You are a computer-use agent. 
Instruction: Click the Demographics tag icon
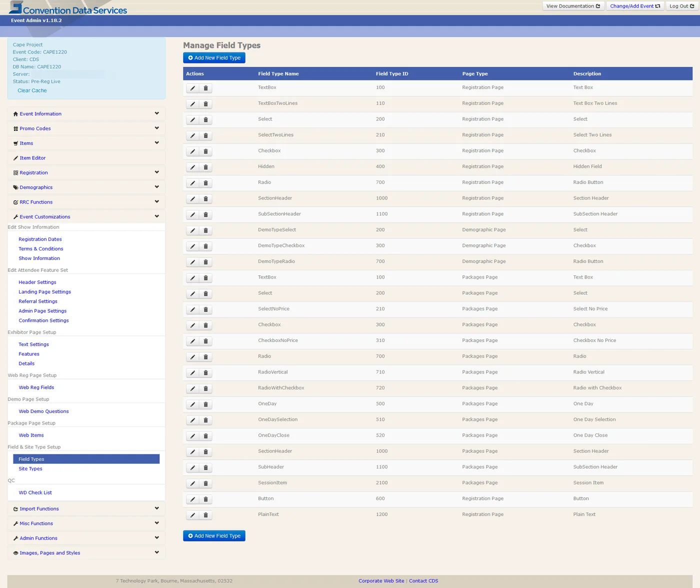(15, 187)
